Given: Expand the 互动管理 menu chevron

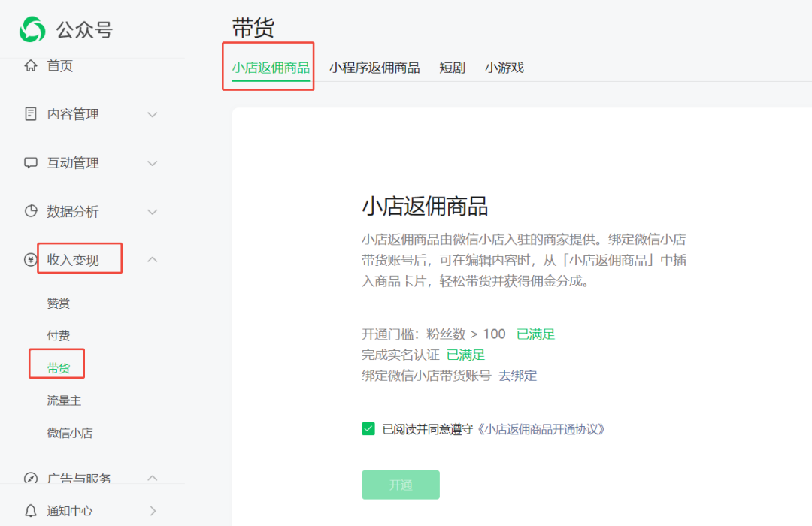Looking at the screenshot, I should (x=153, y=163).
